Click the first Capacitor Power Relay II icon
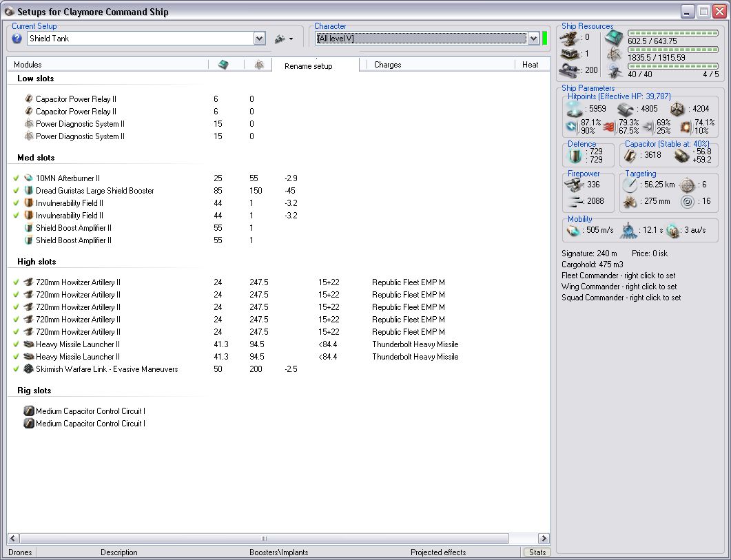Screen dimensions: 731x560 [x=29, y=99]
